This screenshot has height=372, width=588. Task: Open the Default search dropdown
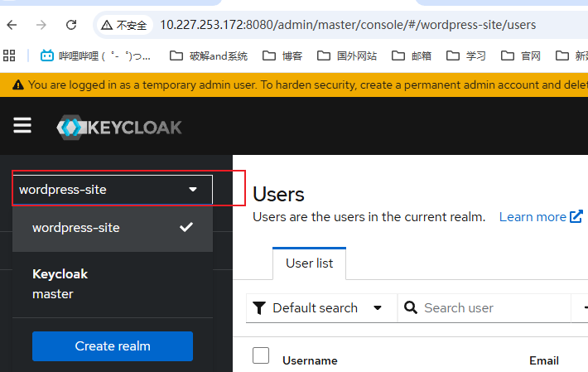[321, 308]
